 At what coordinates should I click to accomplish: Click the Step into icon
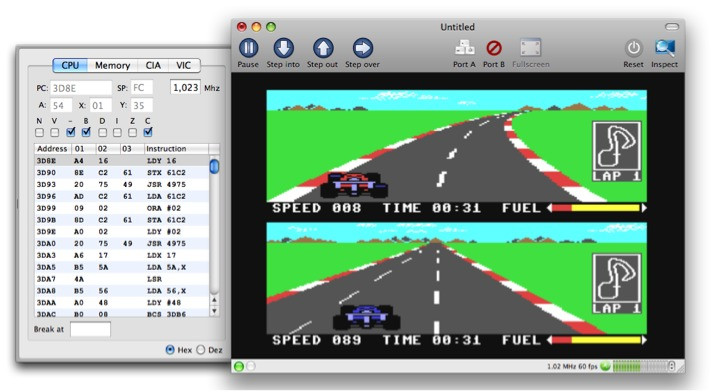tap(283, 48)
